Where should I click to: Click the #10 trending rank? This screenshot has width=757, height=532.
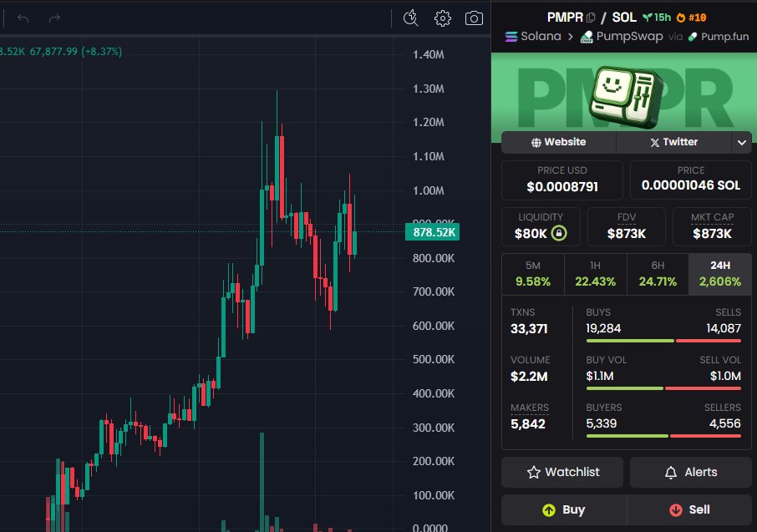click(697, 18)
